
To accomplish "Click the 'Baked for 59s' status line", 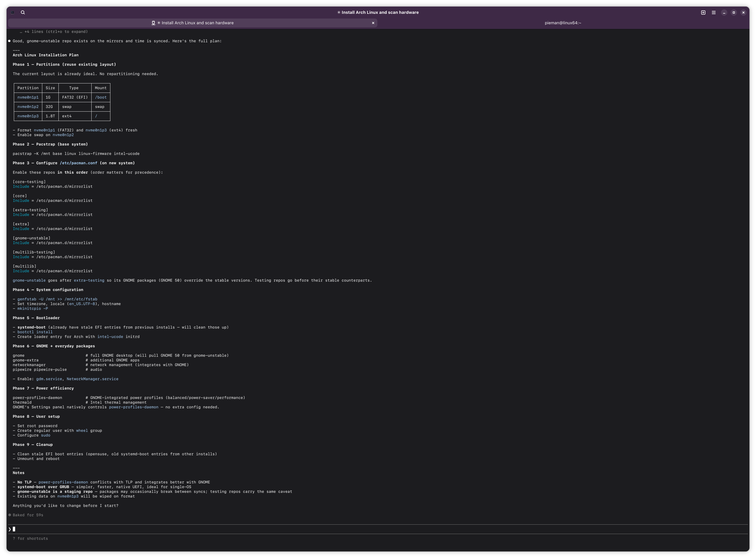I will click(28, 515).
